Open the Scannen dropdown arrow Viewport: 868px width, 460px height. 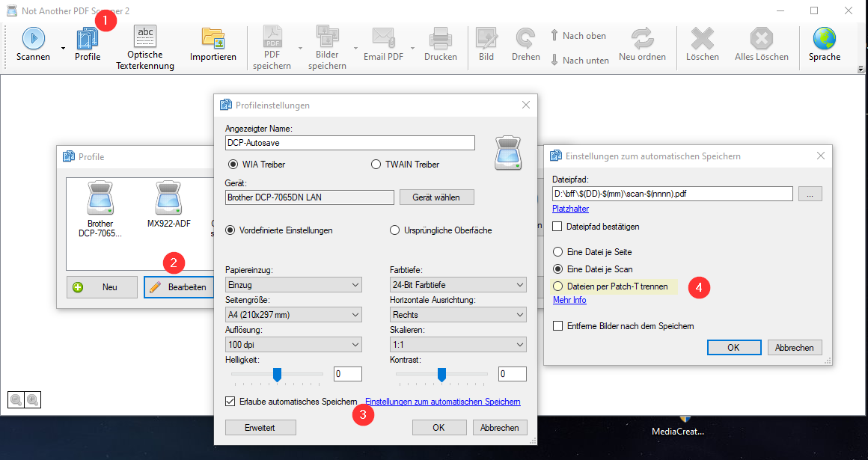(63, 48)
